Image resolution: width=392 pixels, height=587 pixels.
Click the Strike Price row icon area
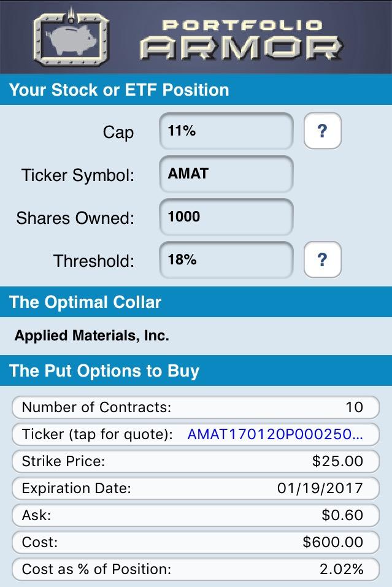click(196, 461)
